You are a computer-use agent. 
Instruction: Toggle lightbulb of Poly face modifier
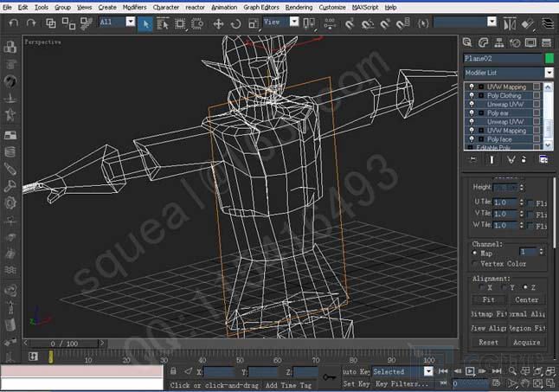[x=472, y=139]
